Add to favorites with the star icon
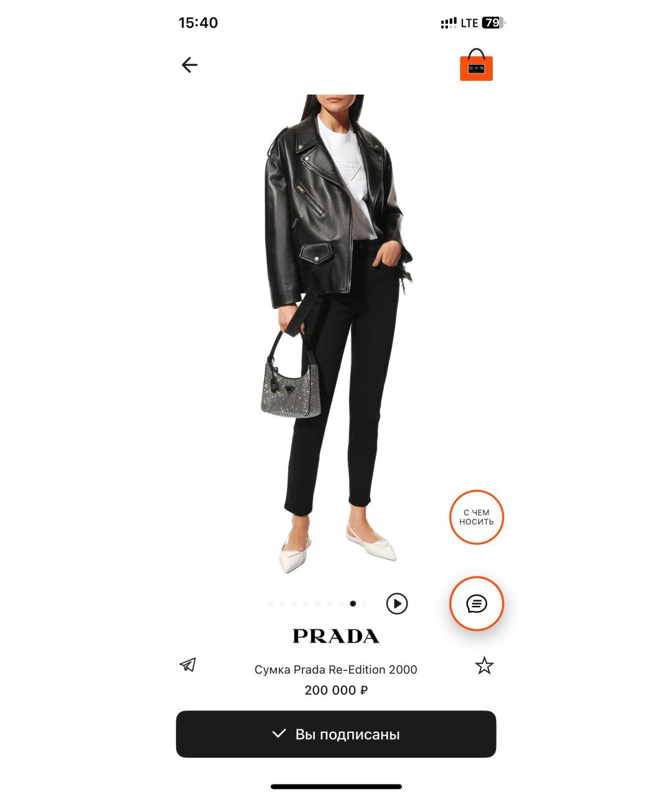The height and width of the screenshot is (797, 672). pyautogui.click(x=484, y=666)
